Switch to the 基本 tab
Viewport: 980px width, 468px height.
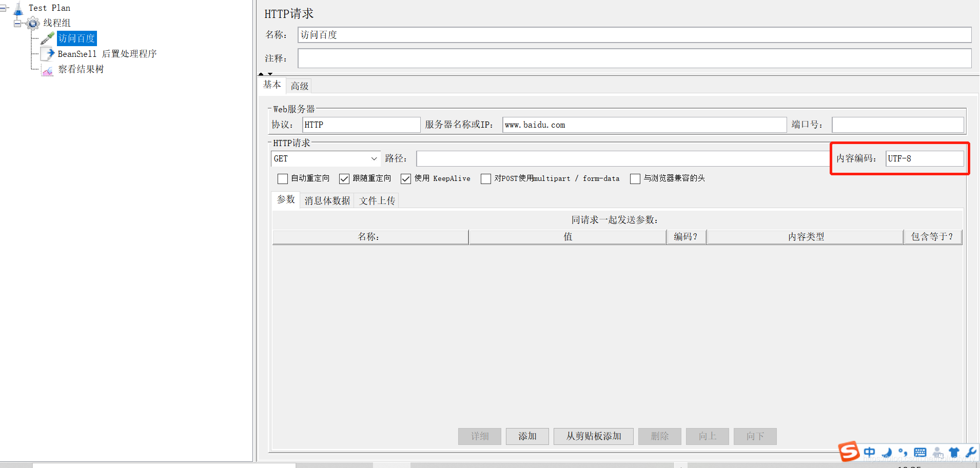point(272,85)
